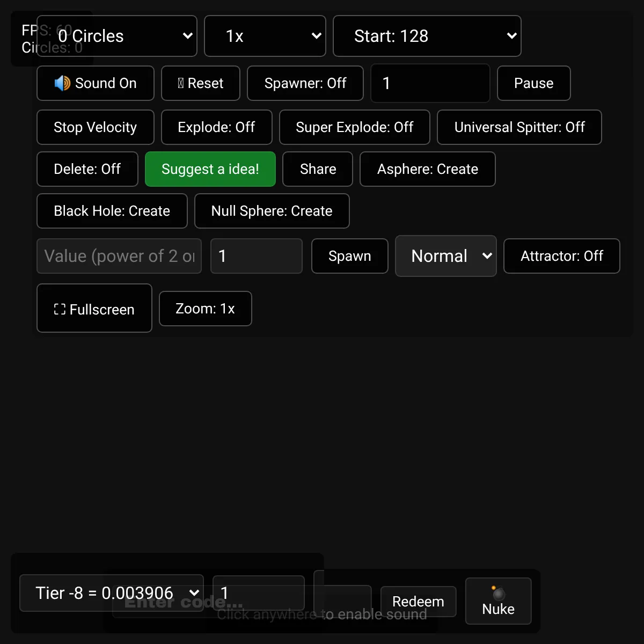Focus the count field left of Spawn
The image size is (644, 644).
[x=257, y=256]
